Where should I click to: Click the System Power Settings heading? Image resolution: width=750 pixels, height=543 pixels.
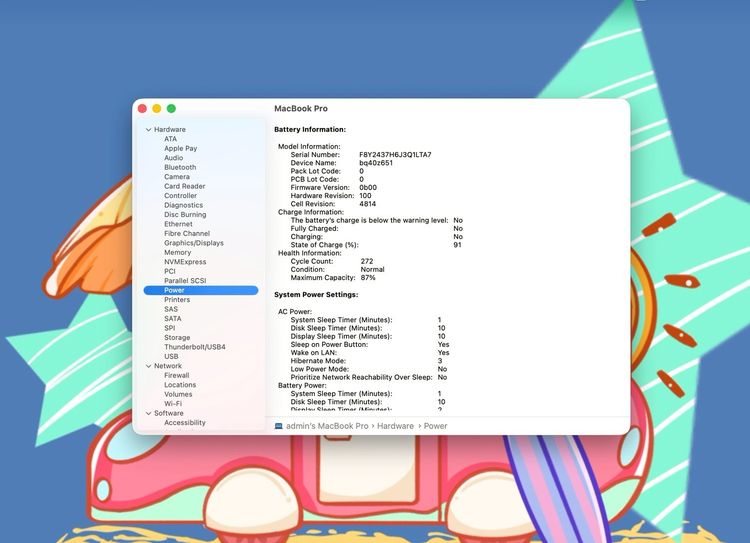pyautogui.click(x=316, y=295)
